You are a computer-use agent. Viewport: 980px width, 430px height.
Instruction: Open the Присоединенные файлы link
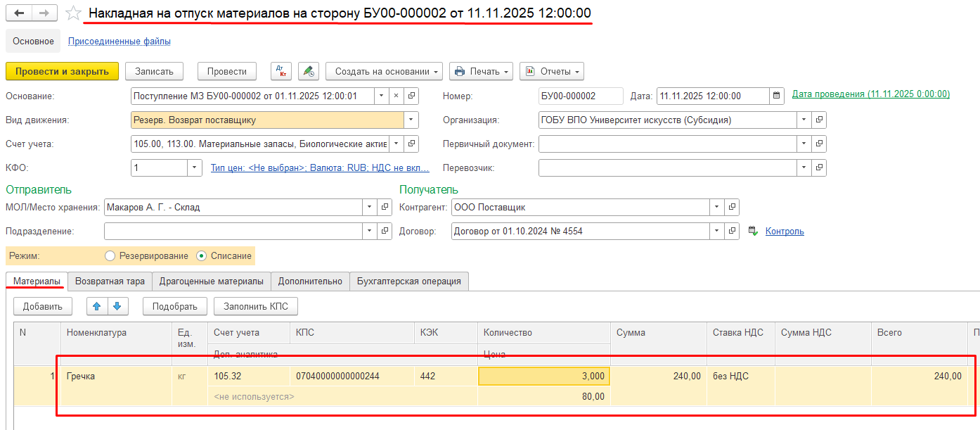tap(119, 41)
